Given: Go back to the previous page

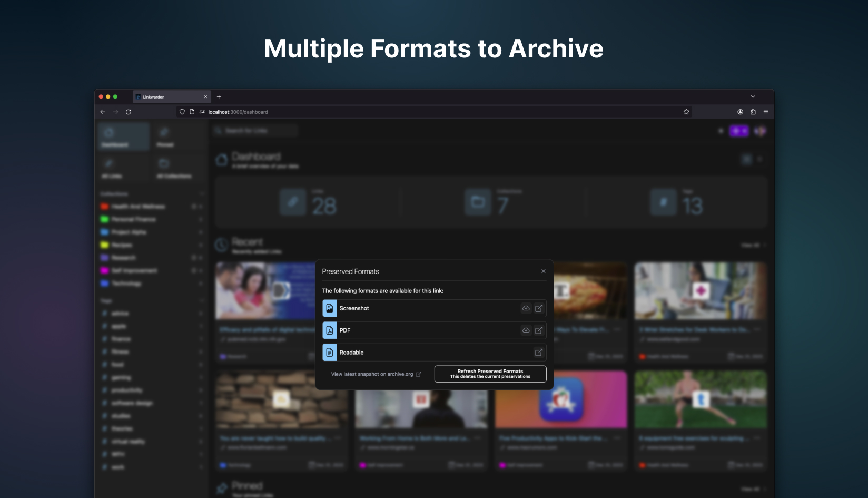Looking at the screenshot, I should point(103,112).
